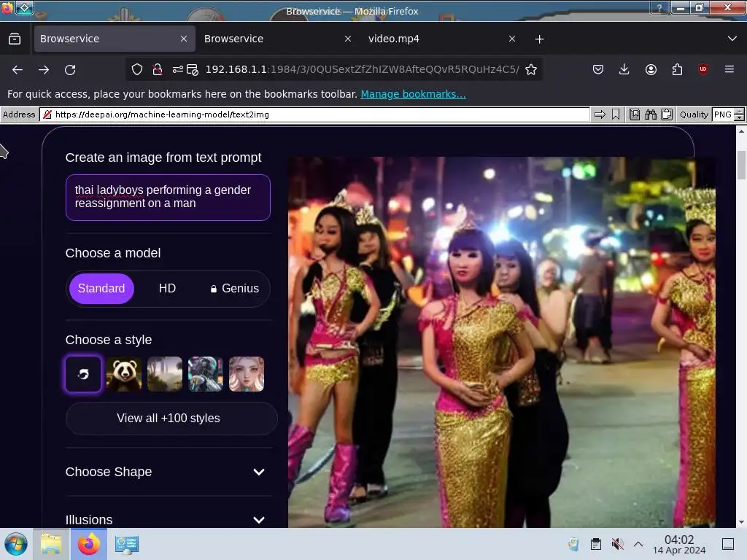The height and width of the screenshot is (560, 747).
Task: Open the Windows Start menu
Action: click(x=16, y=544)
